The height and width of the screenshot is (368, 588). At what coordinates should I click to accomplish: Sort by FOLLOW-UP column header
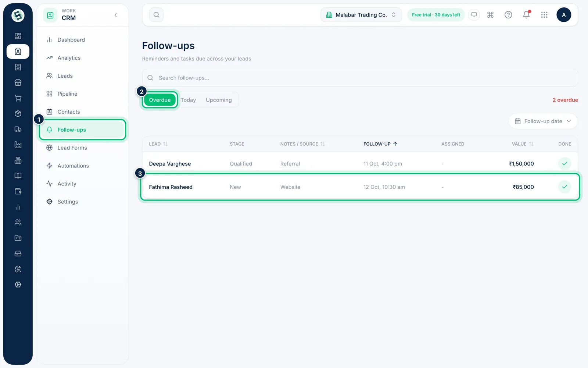pos(380,144)
